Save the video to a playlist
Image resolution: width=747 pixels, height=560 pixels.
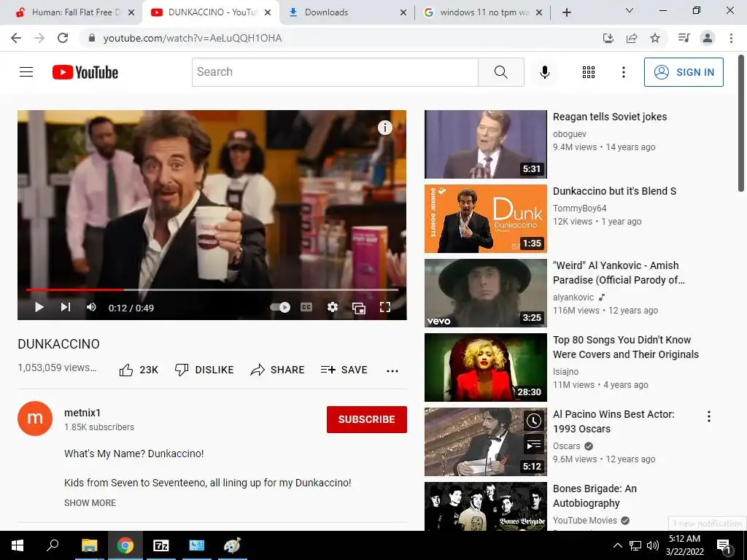pyautogui.click(x=344, y=370)
